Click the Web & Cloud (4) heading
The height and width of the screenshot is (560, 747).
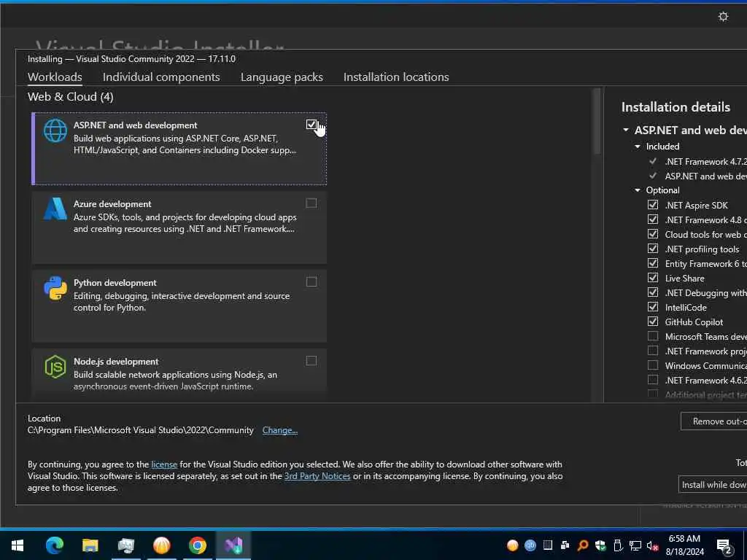coord(71,97)
